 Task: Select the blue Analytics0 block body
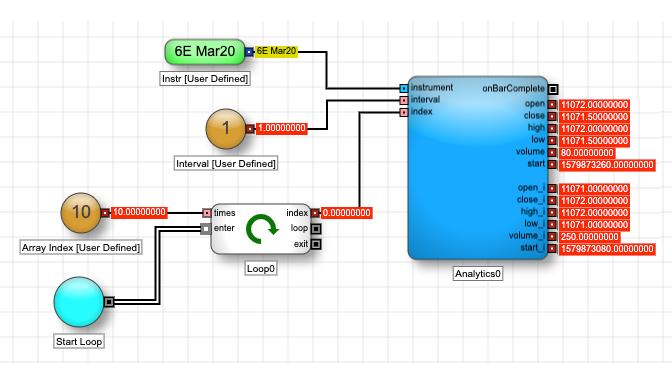click(x=477, y=168)
